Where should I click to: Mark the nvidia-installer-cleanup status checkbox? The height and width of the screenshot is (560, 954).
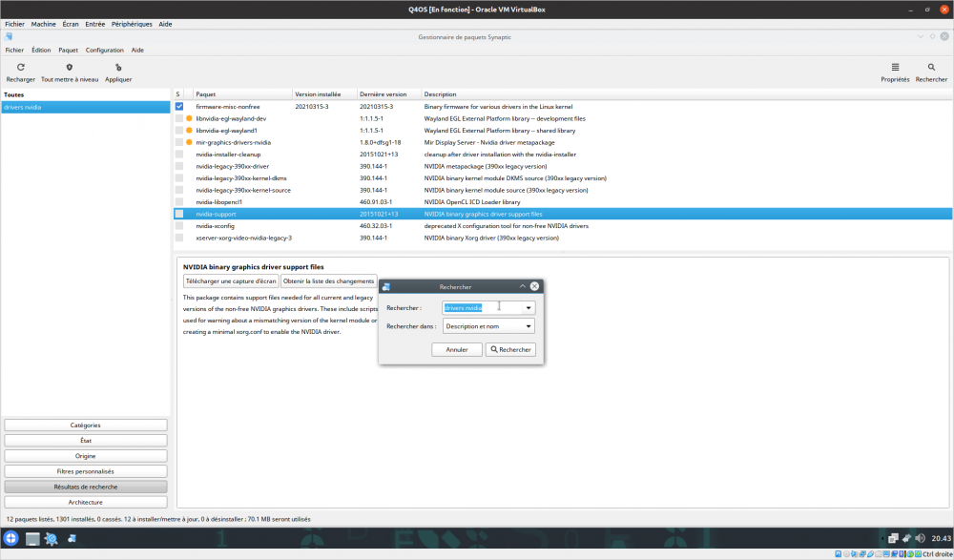(179, 154)
